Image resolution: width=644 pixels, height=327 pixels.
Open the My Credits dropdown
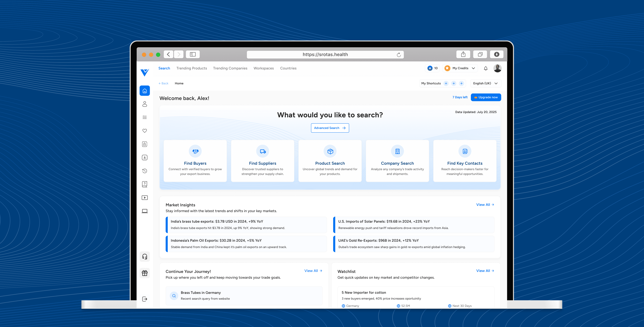coord(460,68)
